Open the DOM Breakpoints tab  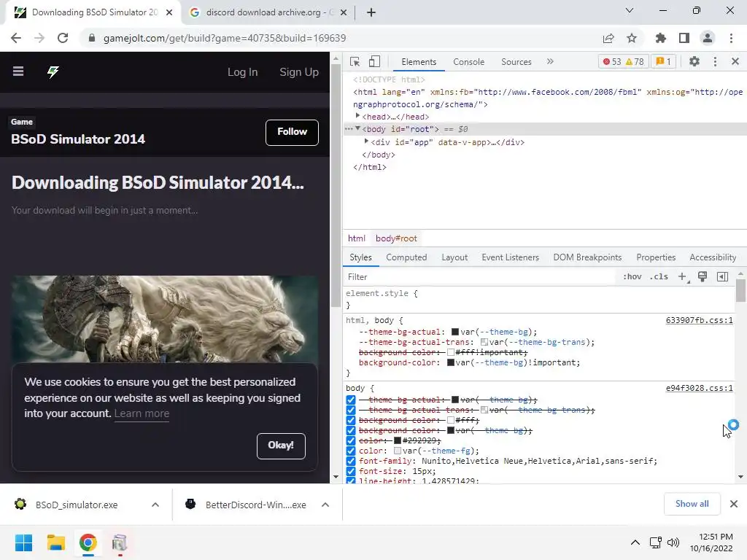pos(587,257)
